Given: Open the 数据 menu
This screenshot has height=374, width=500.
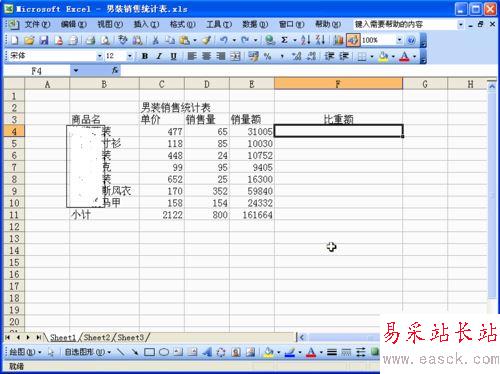Looking at the screenshot, I should click(255, 24).
